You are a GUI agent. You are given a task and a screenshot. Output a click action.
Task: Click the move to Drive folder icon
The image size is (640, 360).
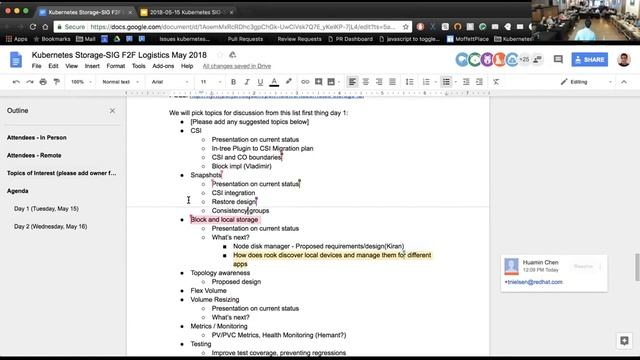pos(233,55)
